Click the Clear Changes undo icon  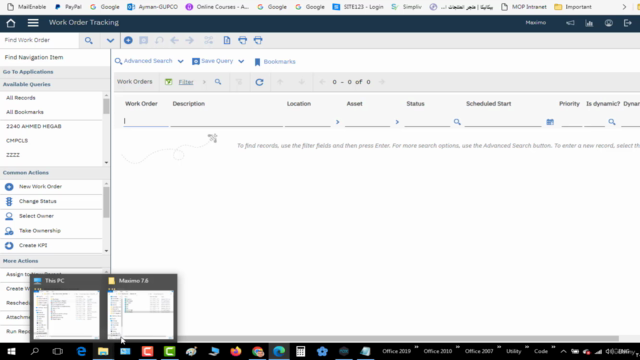159,40
